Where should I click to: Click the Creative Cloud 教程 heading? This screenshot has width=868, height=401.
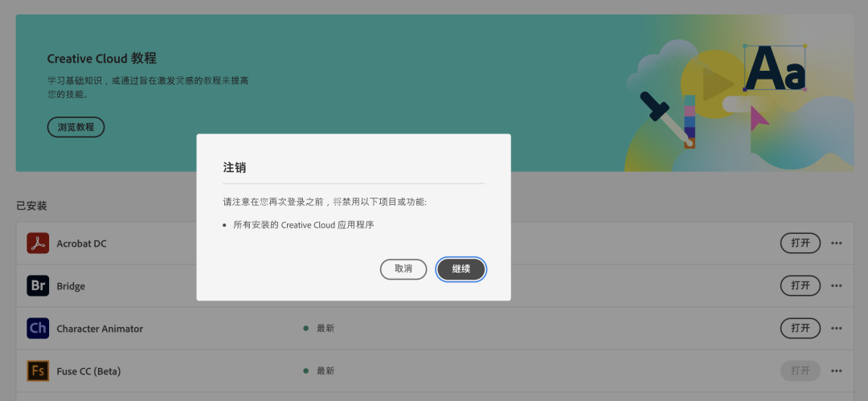coord(102,59)
